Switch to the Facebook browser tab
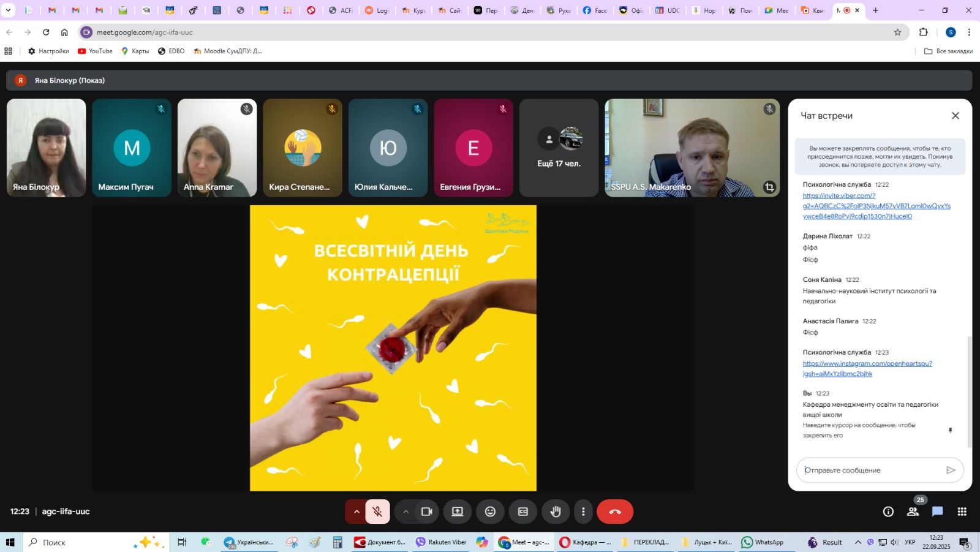This screenshot has width=980, height=552. click(594, 10)
